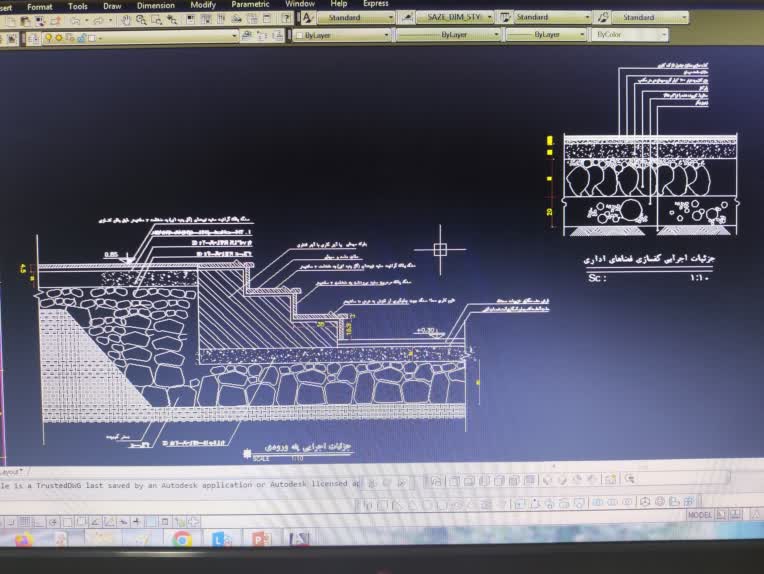Open the Tools menu

[x=77, y=6]
